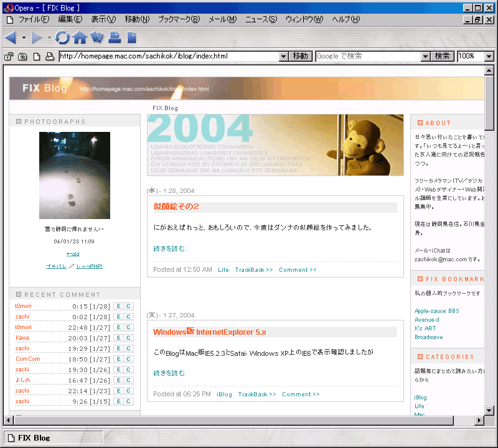Toggle author mode with the small page icon
This screenshot has width=498, height=448.
37,57
